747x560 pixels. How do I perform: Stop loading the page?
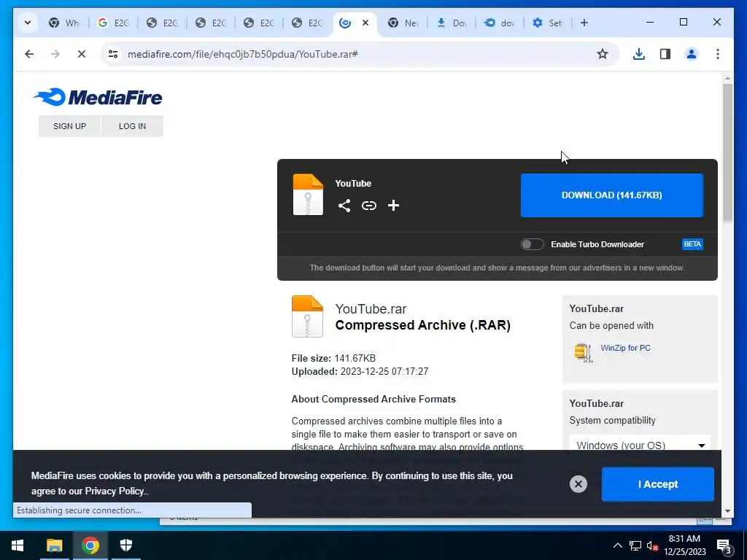(x=82, y=54)
